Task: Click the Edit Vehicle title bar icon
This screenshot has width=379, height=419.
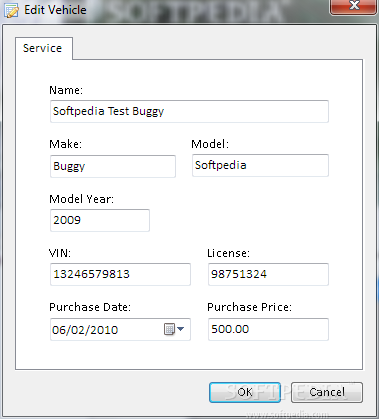Action: pyautogui.click(x=12, y=10)
